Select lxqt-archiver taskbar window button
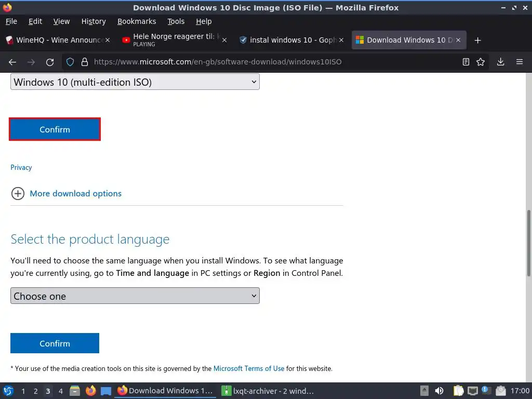The height and width of the screenshot is (399, 532). [268, 391]
